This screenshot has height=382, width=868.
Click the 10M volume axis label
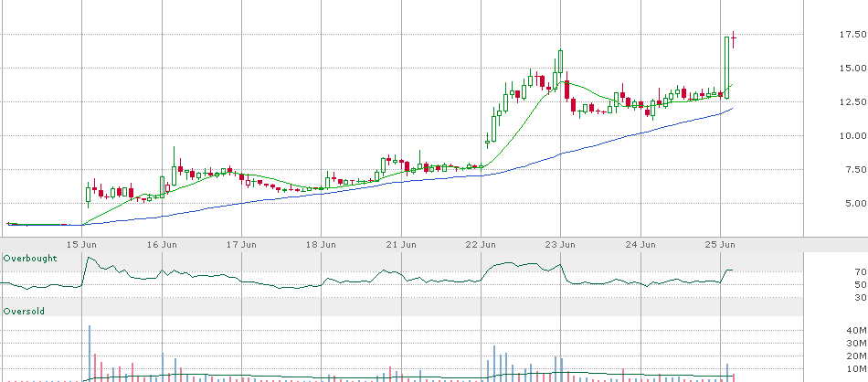point(856,368)
